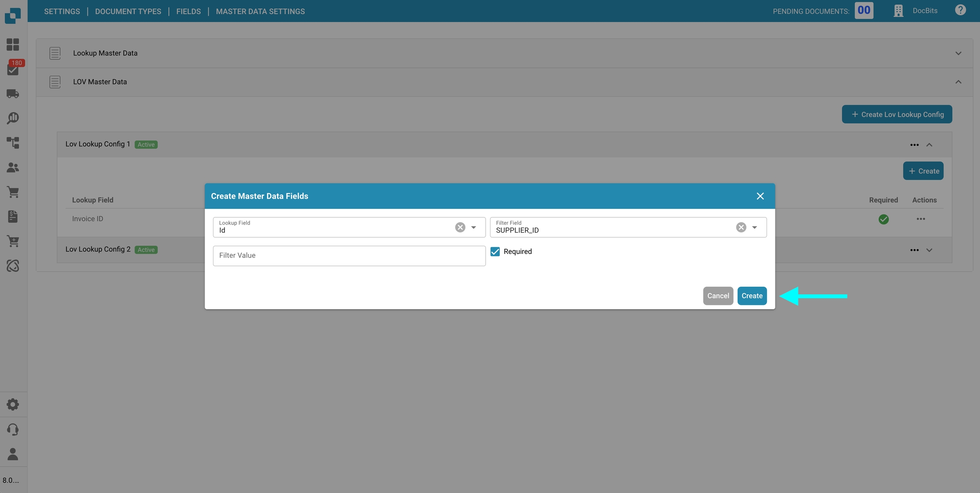
Task: Click the Create button in dialog
Action: click(752, 296)
